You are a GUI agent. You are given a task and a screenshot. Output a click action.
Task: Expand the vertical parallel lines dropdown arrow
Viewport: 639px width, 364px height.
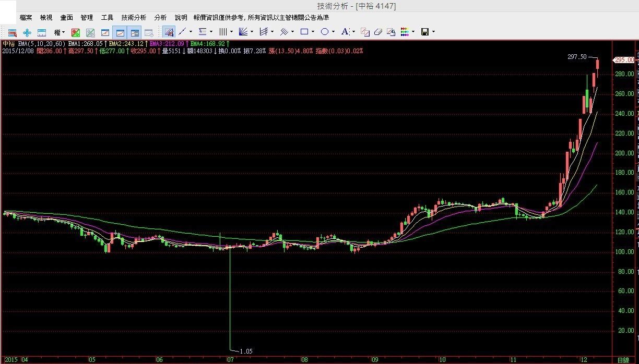tap(231, 32)
